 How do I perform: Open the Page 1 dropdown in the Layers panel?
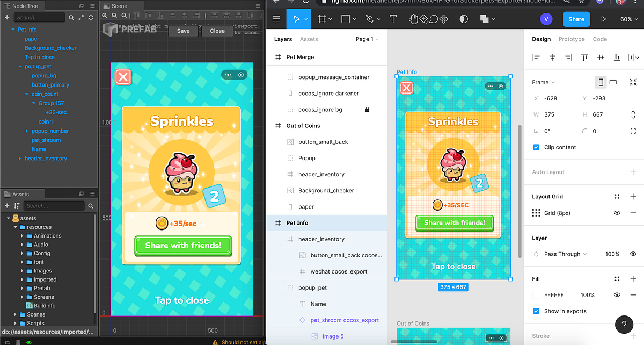click(366, 39)
